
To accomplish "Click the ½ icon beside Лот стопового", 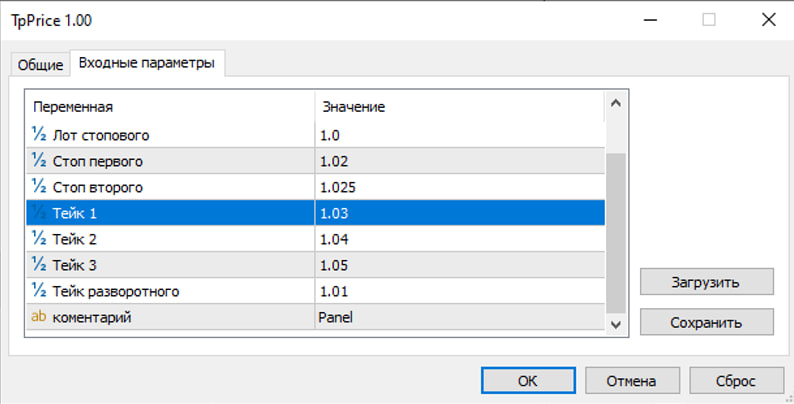I will pyautogui.click(x=40, y=134).
